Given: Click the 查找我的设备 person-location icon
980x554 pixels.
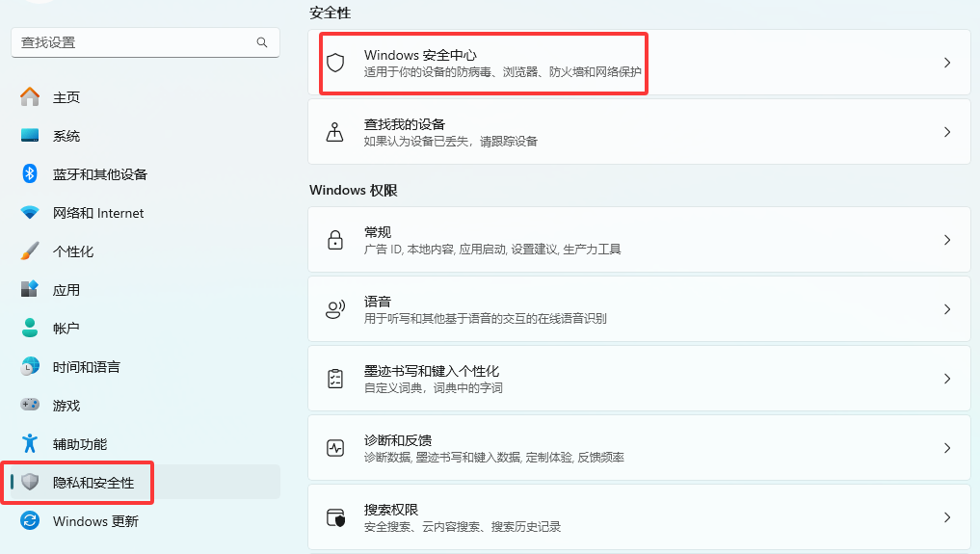Looking at the screenshot, I should click(335, 132).
